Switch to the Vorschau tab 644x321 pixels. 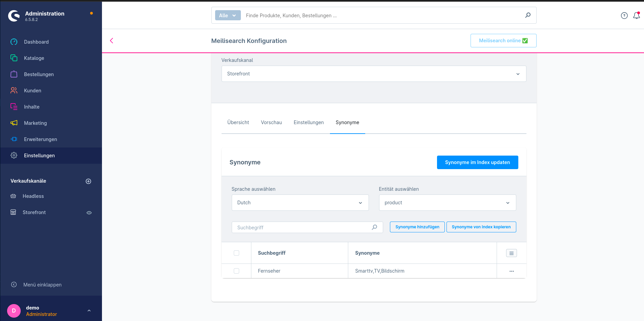(x=271, y=122)
